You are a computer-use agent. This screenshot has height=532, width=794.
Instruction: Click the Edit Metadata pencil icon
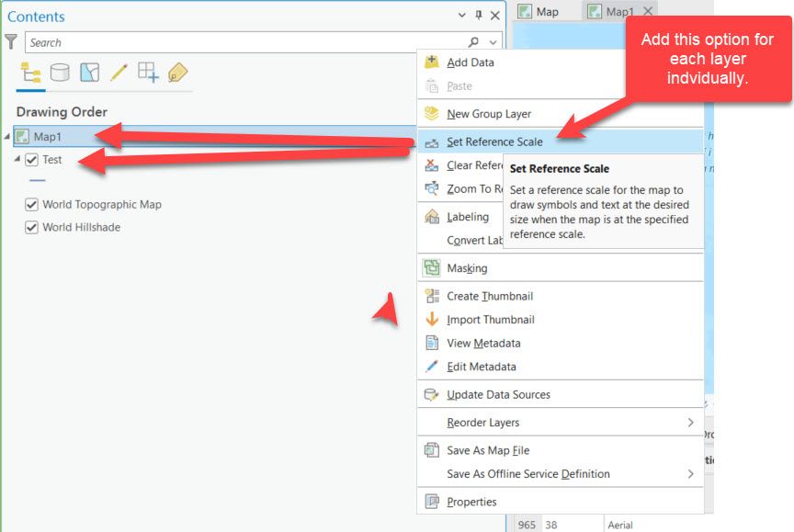pyautogui.click(x=431, y=366)
